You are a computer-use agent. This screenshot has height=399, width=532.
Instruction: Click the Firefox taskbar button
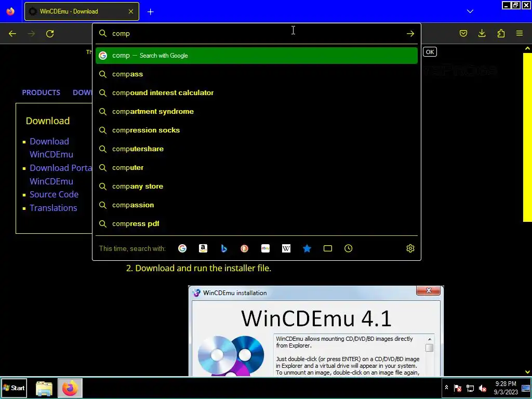70,388
